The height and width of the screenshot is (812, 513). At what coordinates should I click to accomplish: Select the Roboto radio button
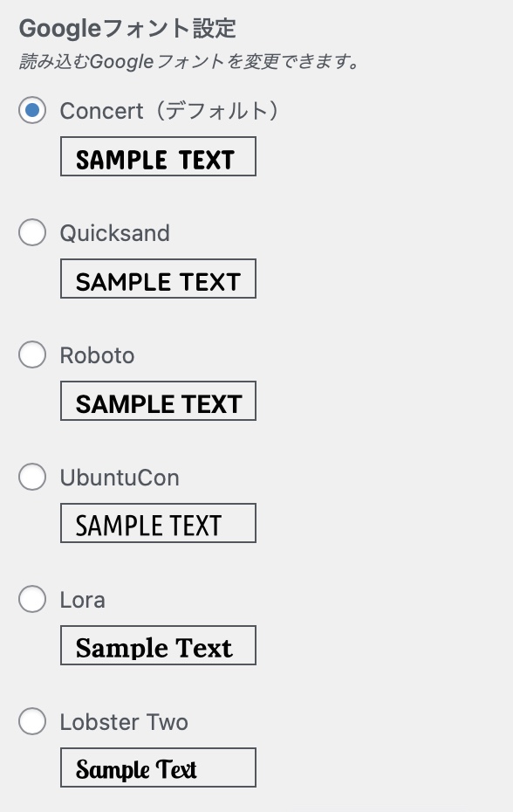(32, 354)
